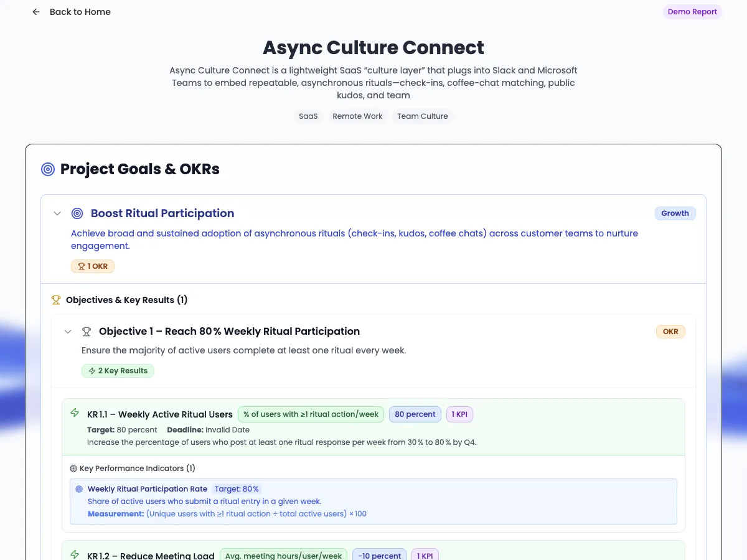Click 'Deadline: Invalid Date' text
747x560 pixels.
(208, 430)
